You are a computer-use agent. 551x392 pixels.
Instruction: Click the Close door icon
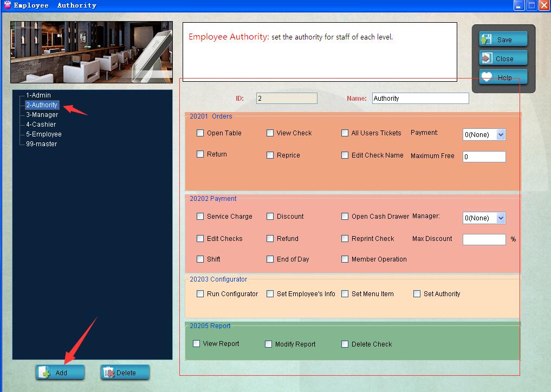point(487,58)
